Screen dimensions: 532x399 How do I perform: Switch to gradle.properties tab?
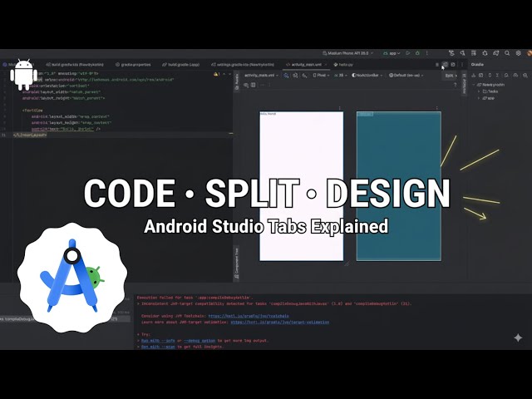(x=133, y=65)
